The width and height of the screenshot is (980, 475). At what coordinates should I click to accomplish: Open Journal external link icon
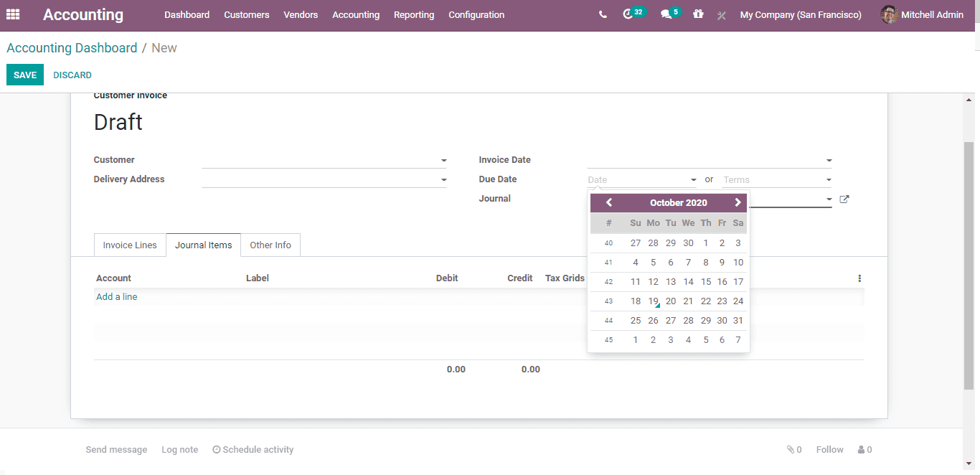coord(844,199)
